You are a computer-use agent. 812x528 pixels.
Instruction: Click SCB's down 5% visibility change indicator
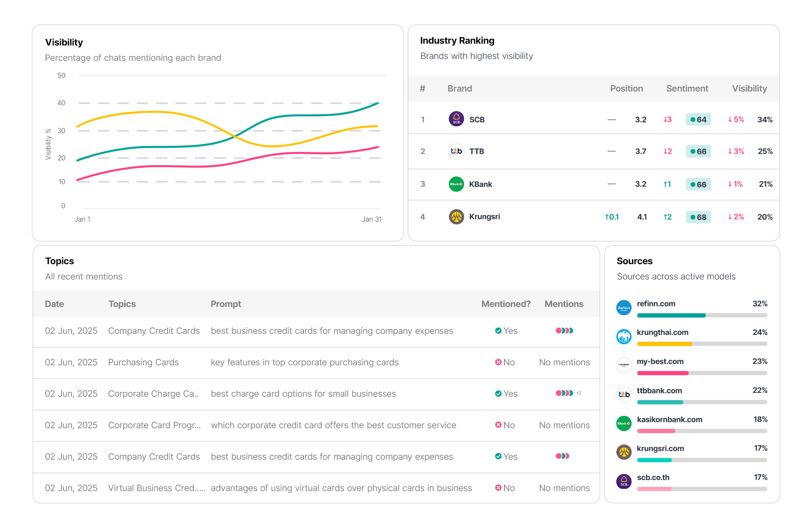[x=736, y=119]
